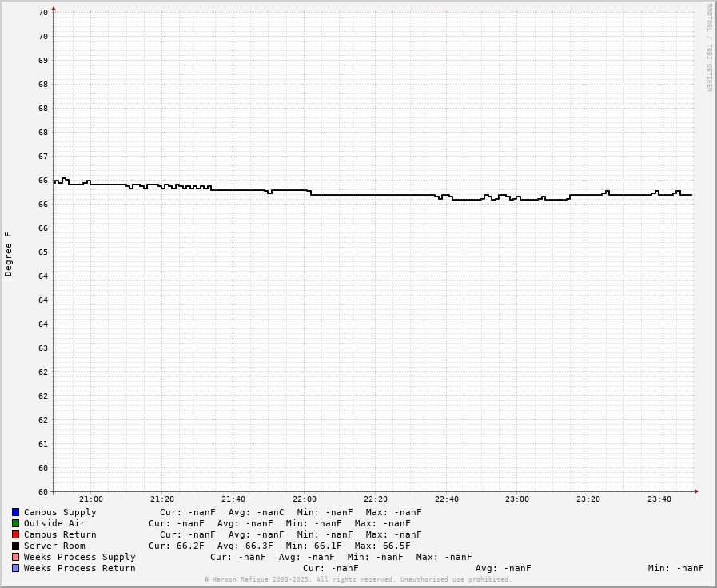Click the blue Campus Supply legend swatch

coord(15,512)
